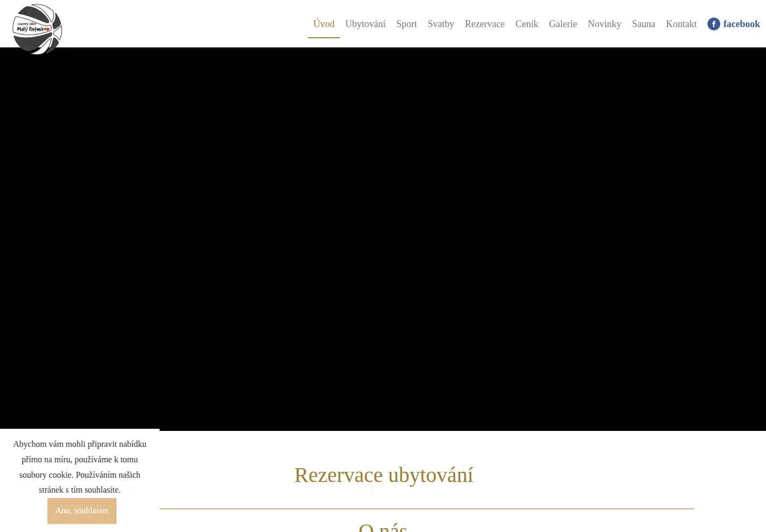Open the Úvod menu item
This screenshot has width=766, height=532.
(324, 24)
